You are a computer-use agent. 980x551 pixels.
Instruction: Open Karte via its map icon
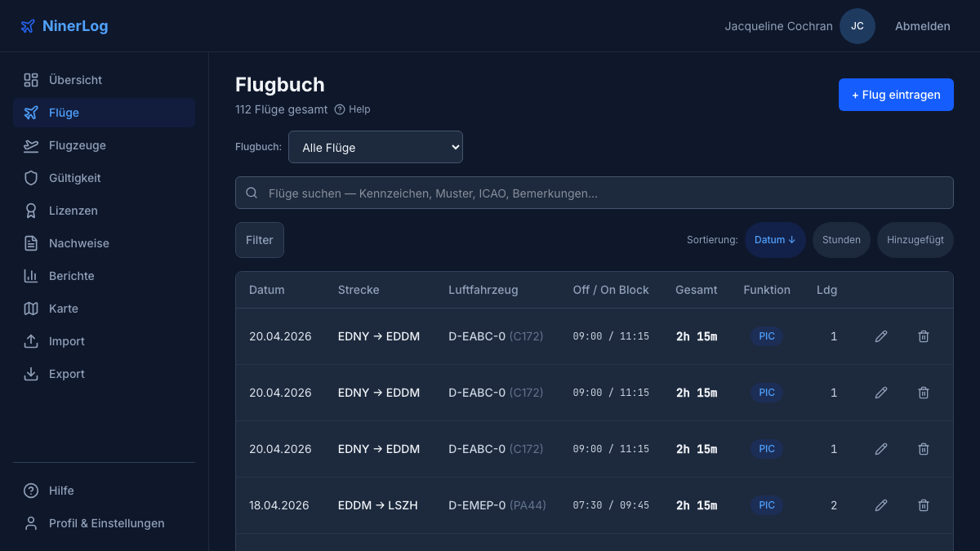tap(31, 309)
